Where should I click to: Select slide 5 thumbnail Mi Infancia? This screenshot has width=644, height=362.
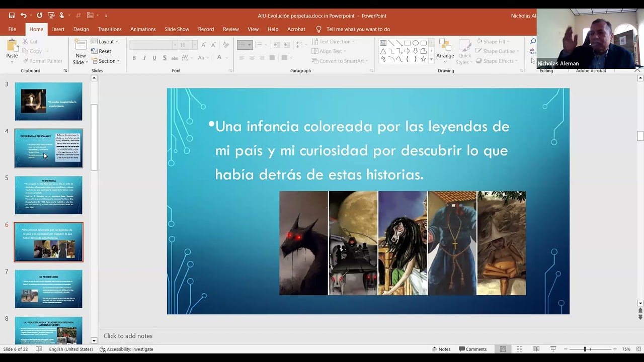48,195
